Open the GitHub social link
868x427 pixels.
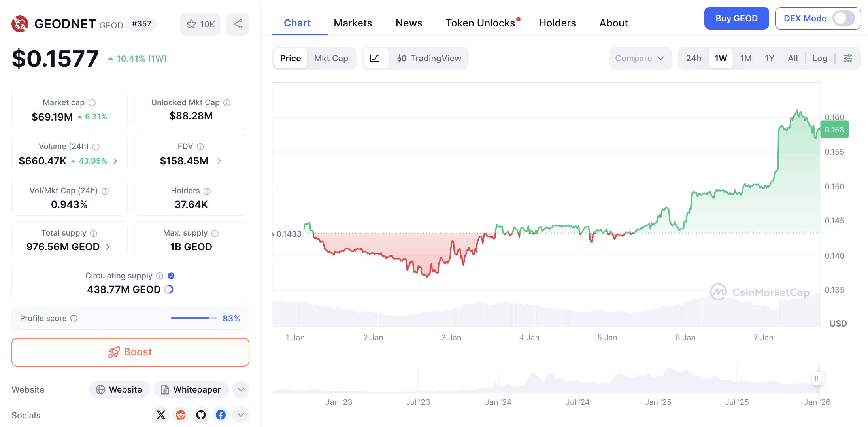[201, 415]
